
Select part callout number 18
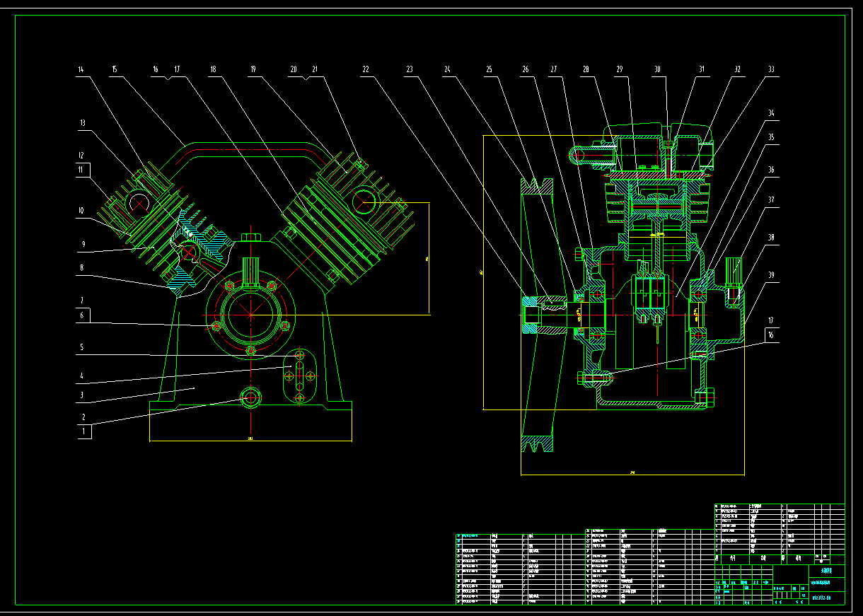[212, 69]
